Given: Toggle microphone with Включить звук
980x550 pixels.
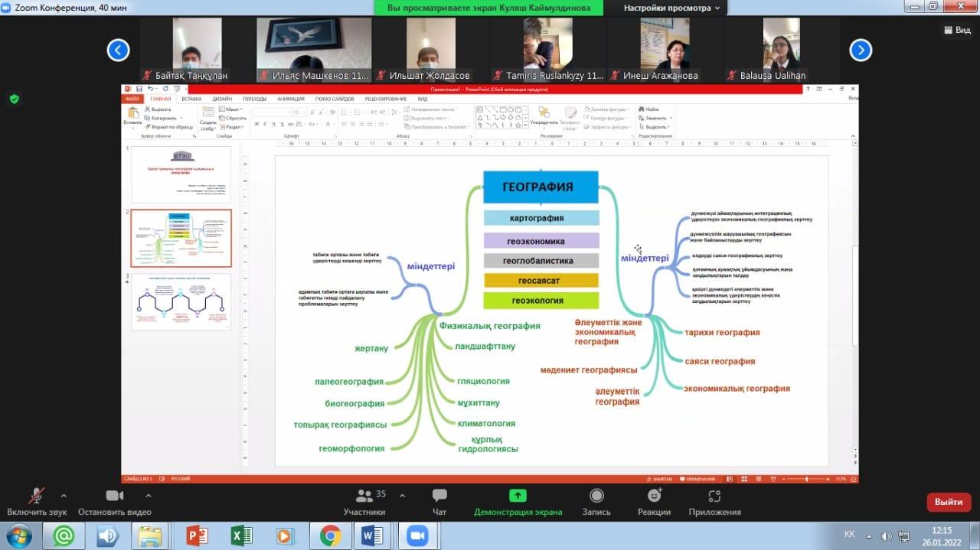Looking at the screenshot, I should coord(36,496).
